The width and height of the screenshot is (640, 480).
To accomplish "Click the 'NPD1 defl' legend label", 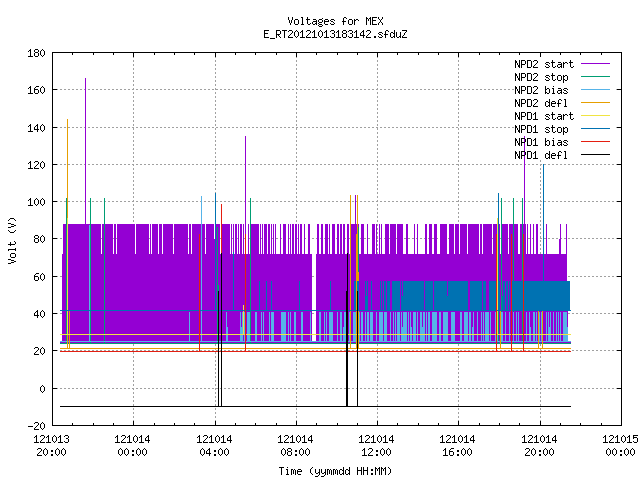I will [541, 156].
